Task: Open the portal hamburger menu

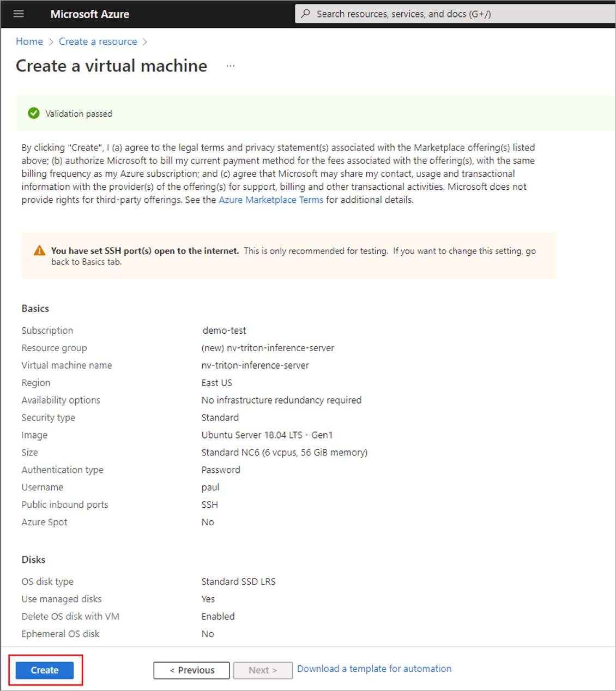Action: [x=18, y=14]
